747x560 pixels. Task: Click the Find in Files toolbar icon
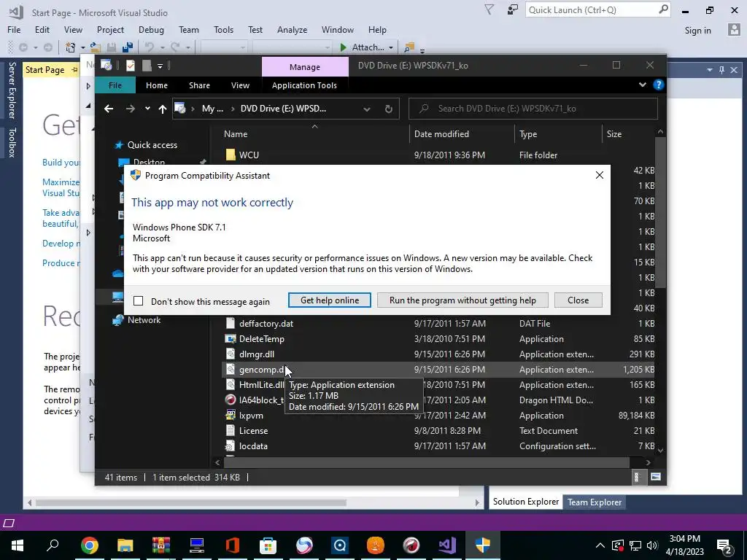[409, 47]
